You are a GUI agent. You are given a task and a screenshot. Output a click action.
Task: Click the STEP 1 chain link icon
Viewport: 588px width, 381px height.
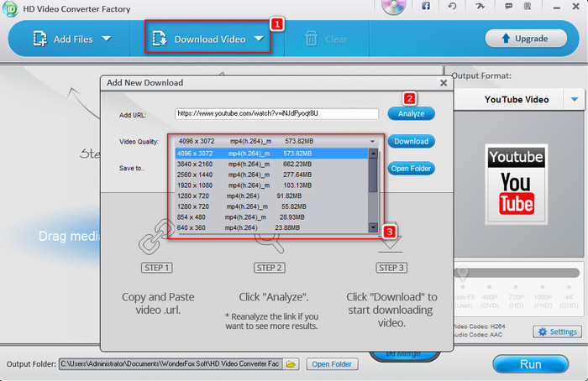[155, 237]
